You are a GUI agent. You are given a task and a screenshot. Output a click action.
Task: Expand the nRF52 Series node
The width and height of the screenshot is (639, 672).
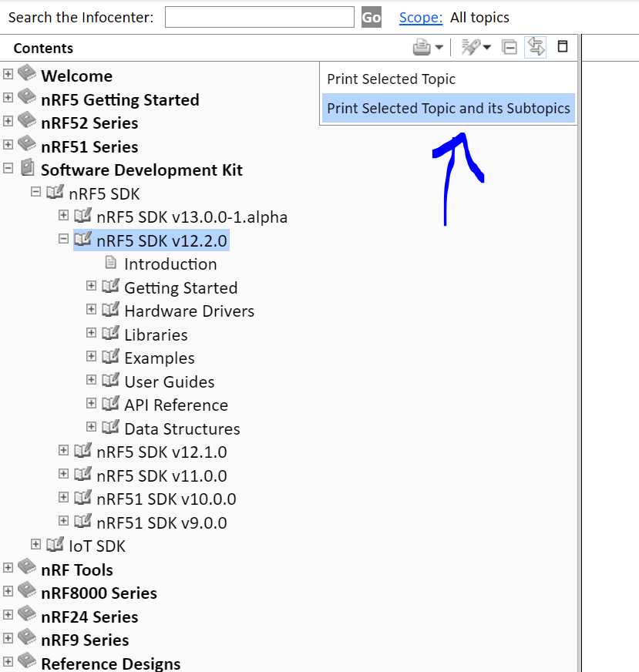coord(8,121)
